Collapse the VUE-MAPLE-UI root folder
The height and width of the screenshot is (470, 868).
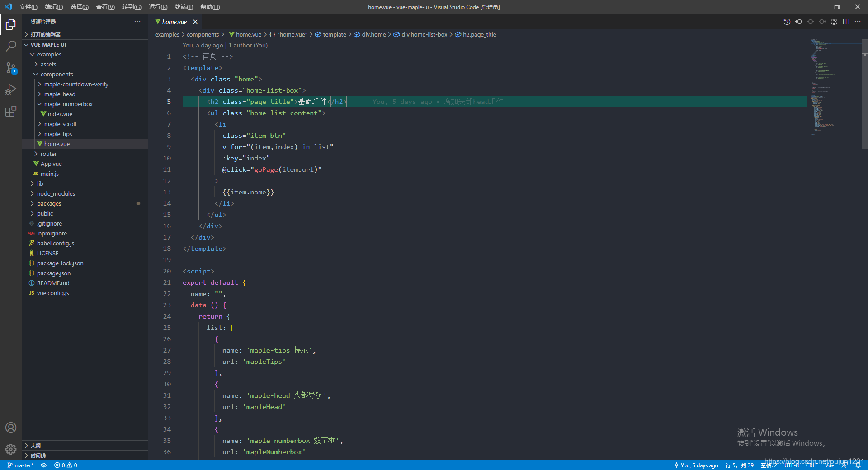(85, 45)
